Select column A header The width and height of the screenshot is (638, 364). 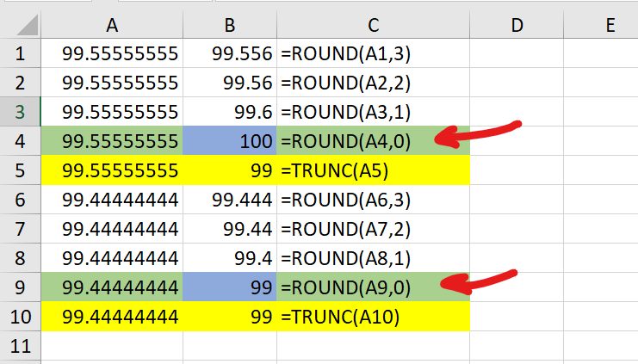[112, 25]
